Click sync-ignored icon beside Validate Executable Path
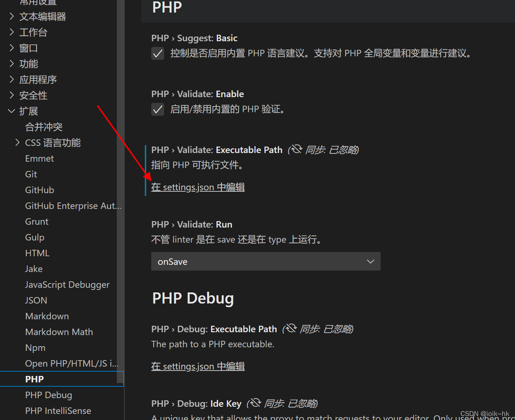Screen dimensions: 515x420 tap(296, 149)
